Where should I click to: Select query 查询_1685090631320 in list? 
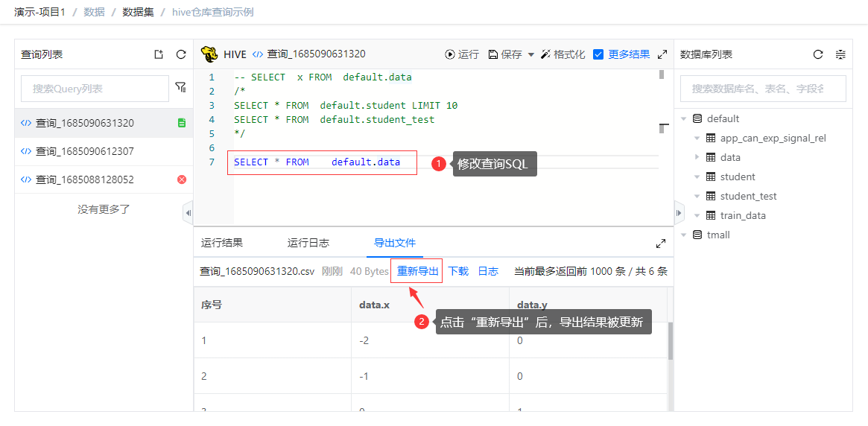(x=104, y=123)
